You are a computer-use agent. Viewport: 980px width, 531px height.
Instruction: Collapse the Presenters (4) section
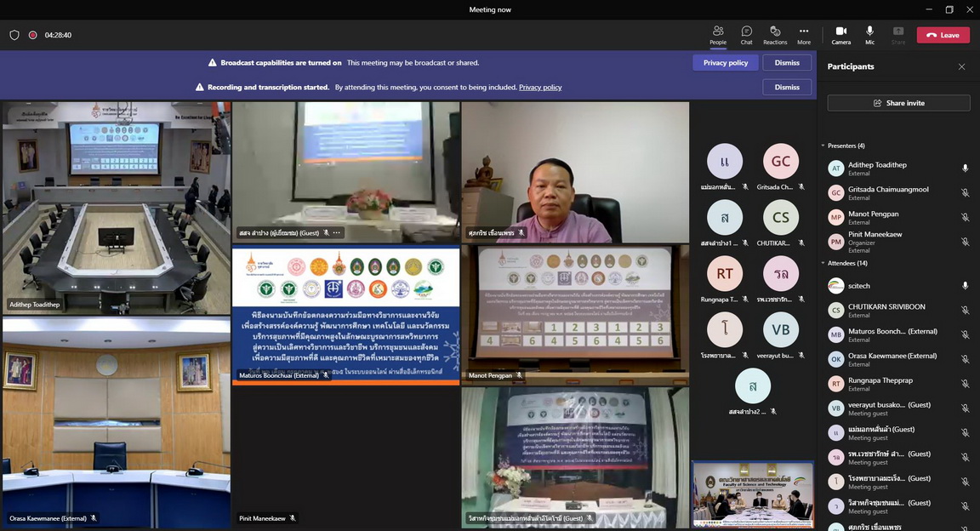tap(823, 146)
